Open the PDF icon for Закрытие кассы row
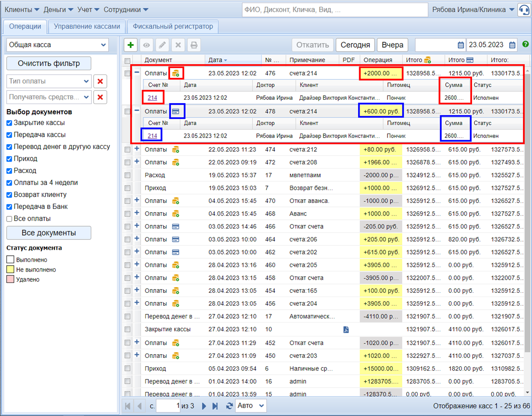 point(346,329)
